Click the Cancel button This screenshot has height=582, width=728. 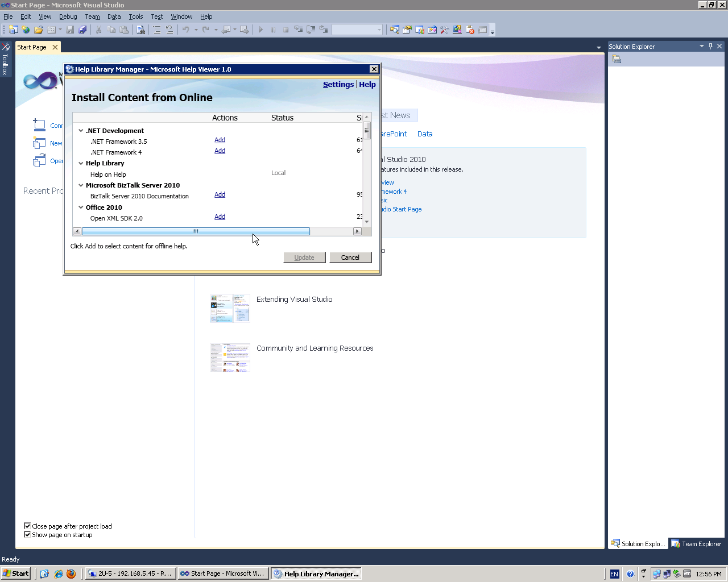click(x=350, y=257)
